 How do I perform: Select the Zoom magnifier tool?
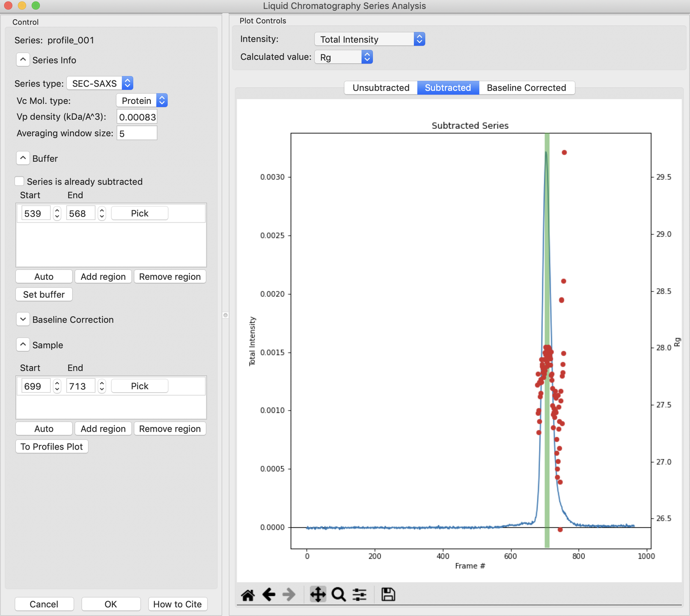pyautogui.click(x=339, y=595)
